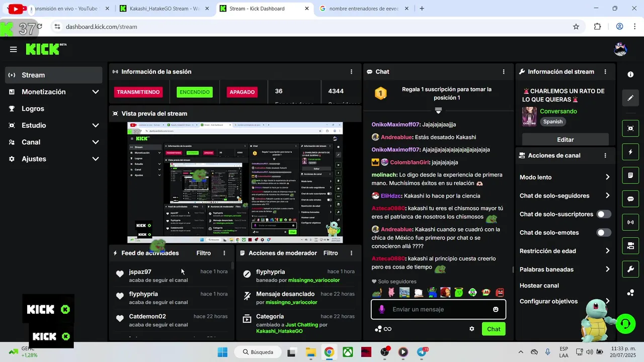This screenshot has height=362, width=644.
Task: Click the Editar button in stream info
Action: [x=566, y=140]
